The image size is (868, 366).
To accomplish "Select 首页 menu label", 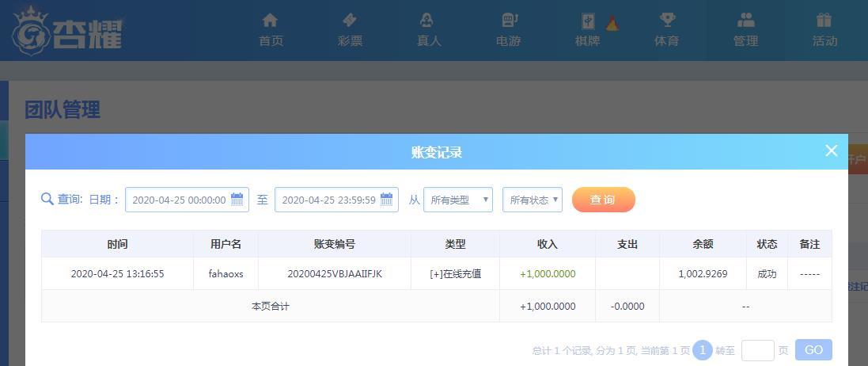I will pos(271,41).
